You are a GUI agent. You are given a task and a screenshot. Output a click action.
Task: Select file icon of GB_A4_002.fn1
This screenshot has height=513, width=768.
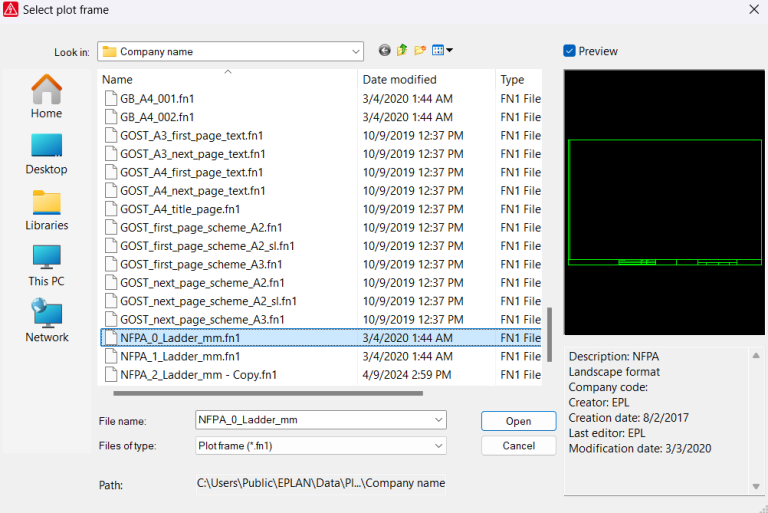point(111,117)
